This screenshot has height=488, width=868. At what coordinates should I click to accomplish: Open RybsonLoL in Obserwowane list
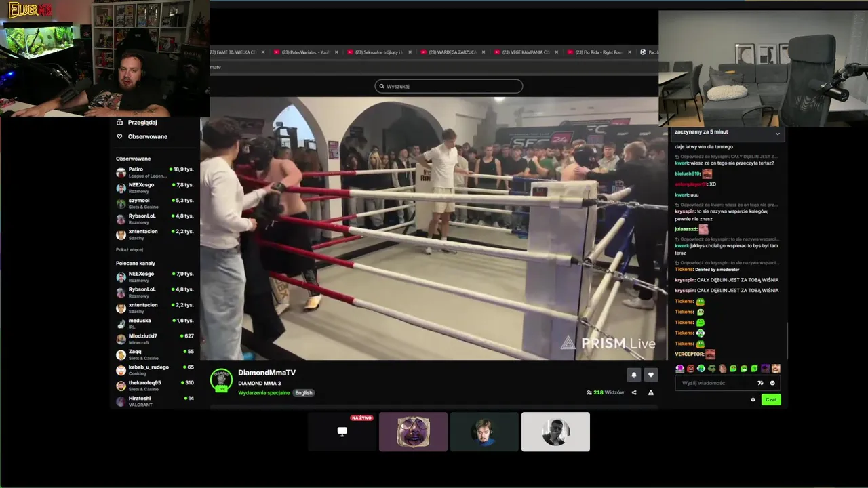click(155, 219)
